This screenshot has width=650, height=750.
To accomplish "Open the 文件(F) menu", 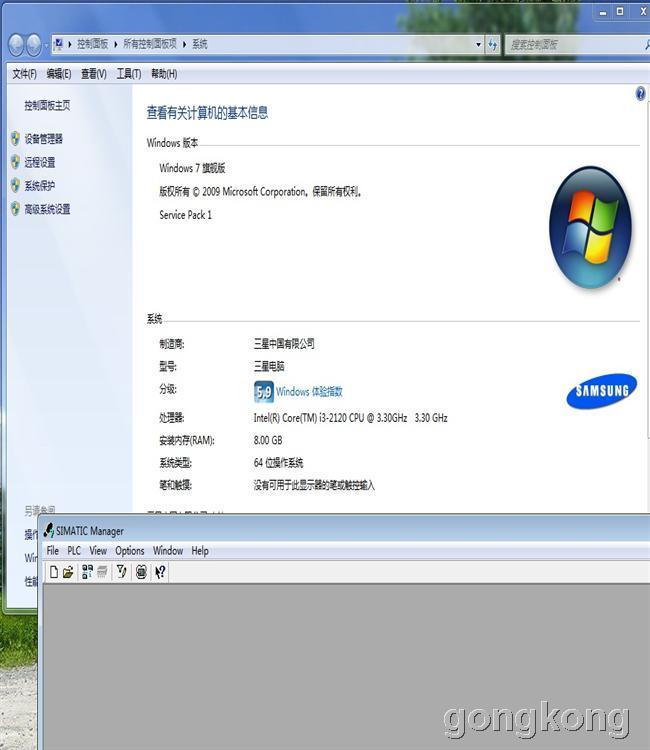I will 24,74.
